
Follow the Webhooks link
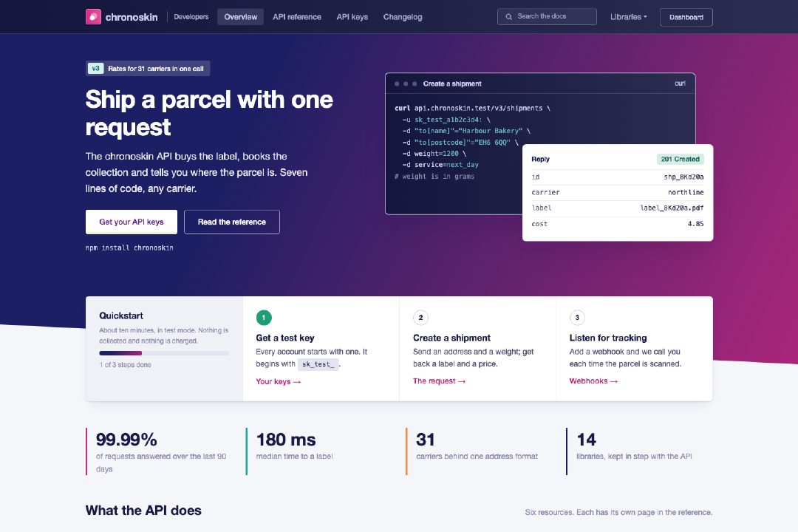pos(593,381)
